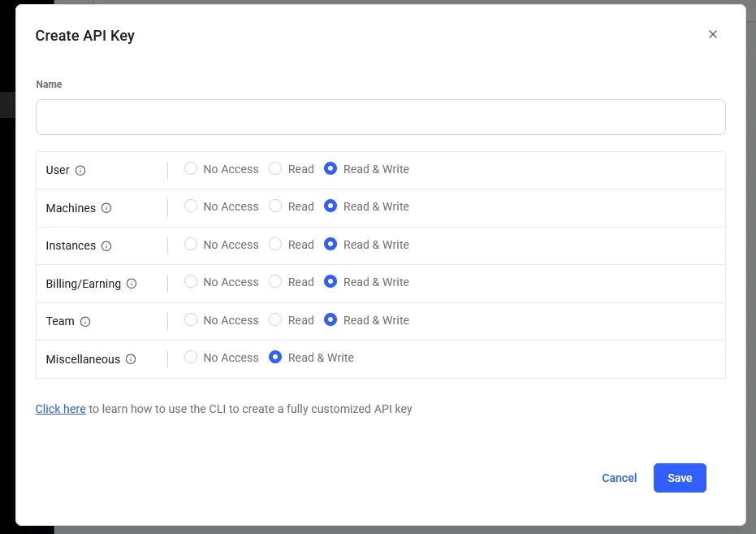
Task: Show the info icon for Team
Action: tap(85, 322)
